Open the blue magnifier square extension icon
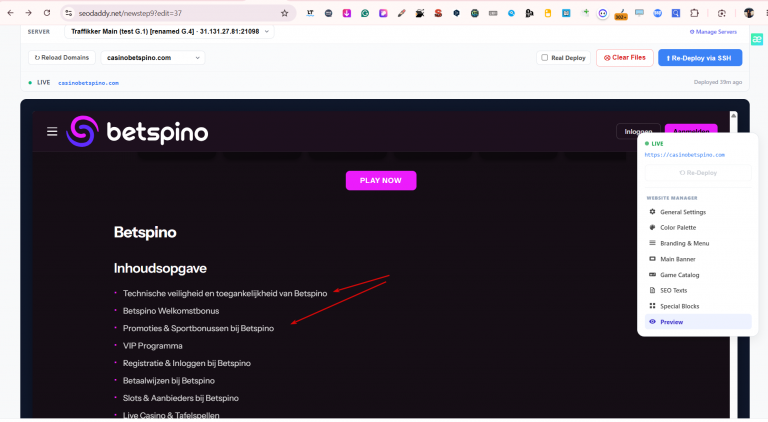Image resolution: width=768 pixels, height=422 pixels. click(676, 13)
